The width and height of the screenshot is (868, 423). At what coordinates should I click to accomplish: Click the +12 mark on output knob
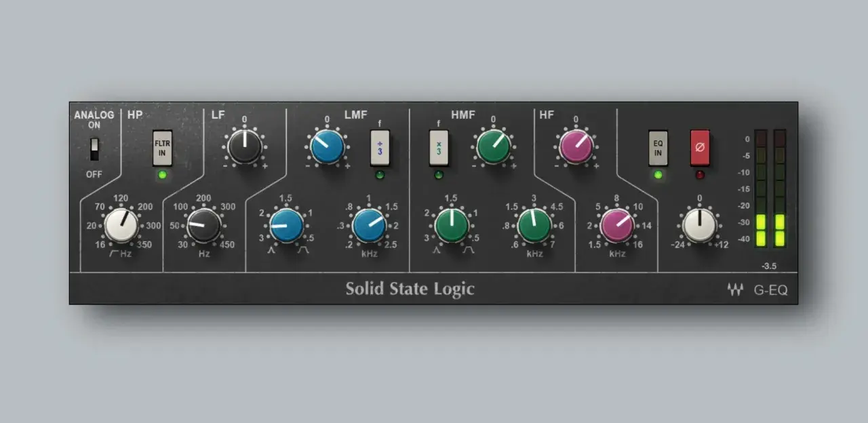pos(721,245)
